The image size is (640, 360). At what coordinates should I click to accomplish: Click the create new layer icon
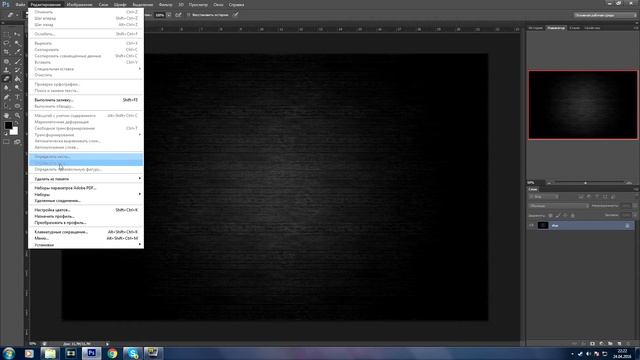pos(619,344)
